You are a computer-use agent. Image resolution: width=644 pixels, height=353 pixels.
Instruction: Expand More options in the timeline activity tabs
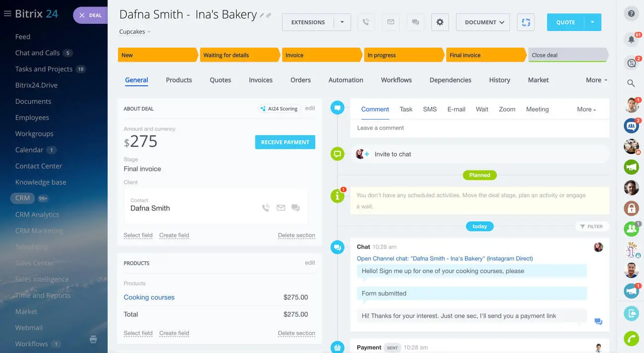(587, 109)
